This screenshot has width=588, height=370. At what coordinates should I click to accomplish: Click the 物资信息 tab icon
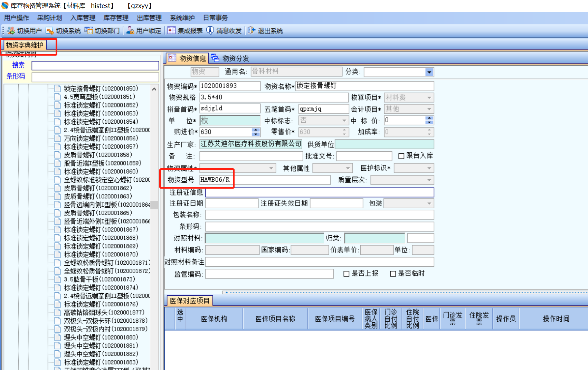[172, 58]
